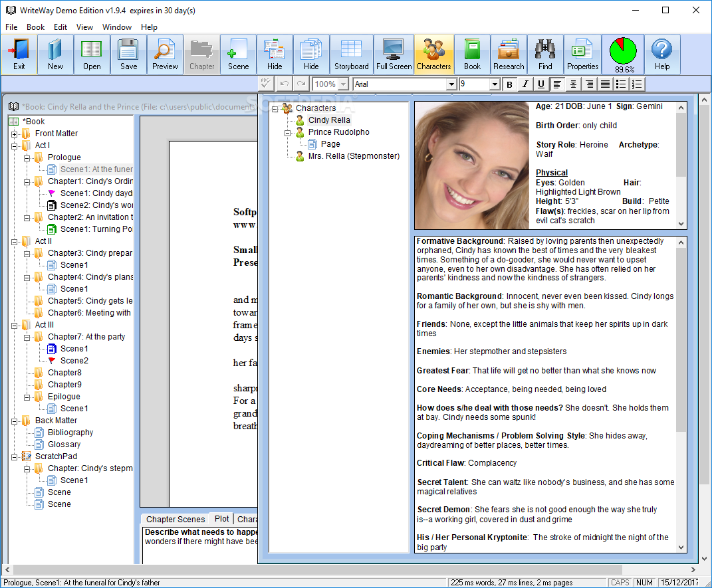
Task: Open the Window menu
Action: [117, 27]
